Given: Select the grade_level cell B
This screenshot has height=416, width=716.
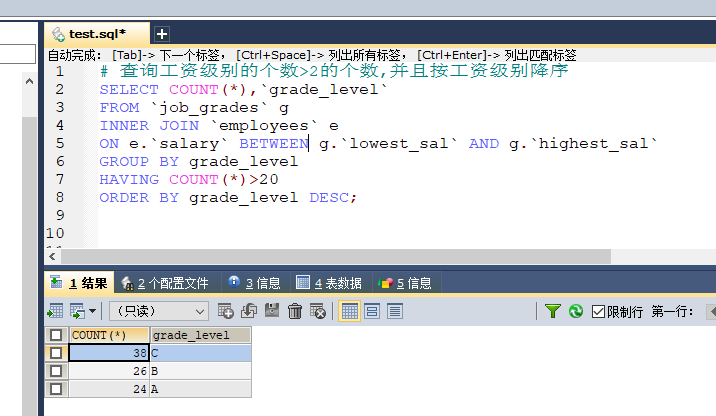Looking at the screenshot, I should pyautogui.click(x=200, y=371).
